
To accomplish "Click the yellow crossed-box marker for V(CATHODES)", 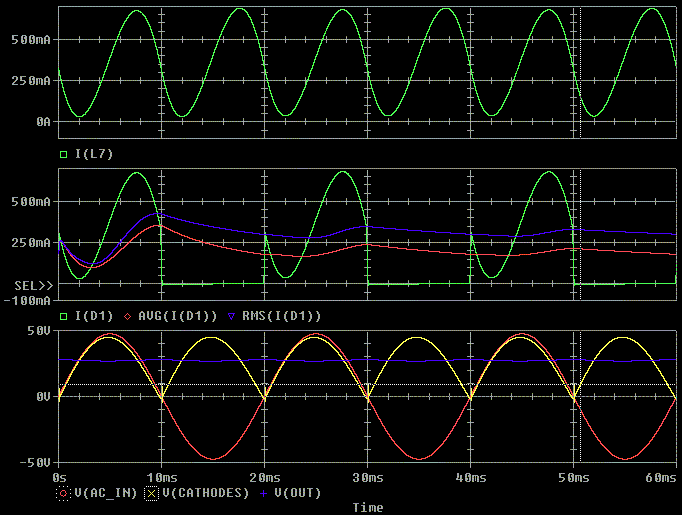I will 152,493.
